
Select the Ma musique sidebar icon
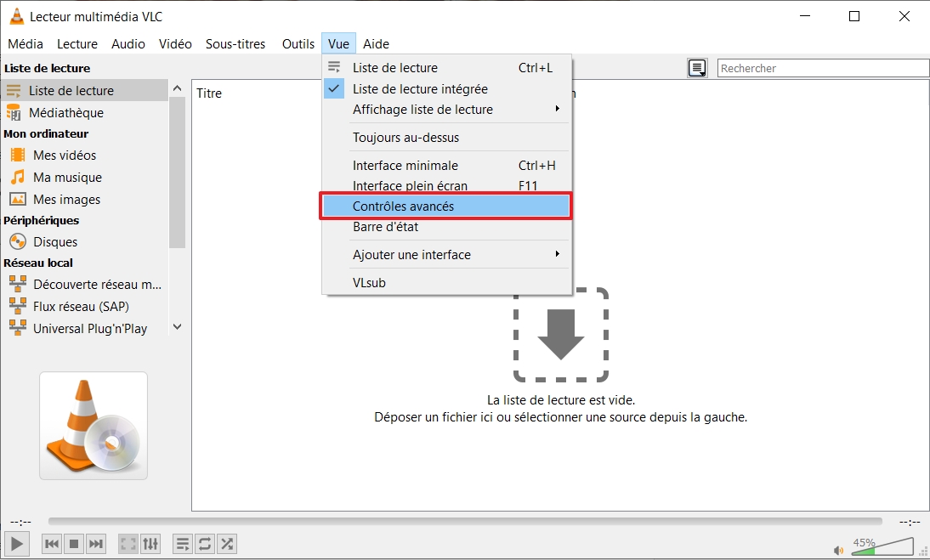pos(18,177)
